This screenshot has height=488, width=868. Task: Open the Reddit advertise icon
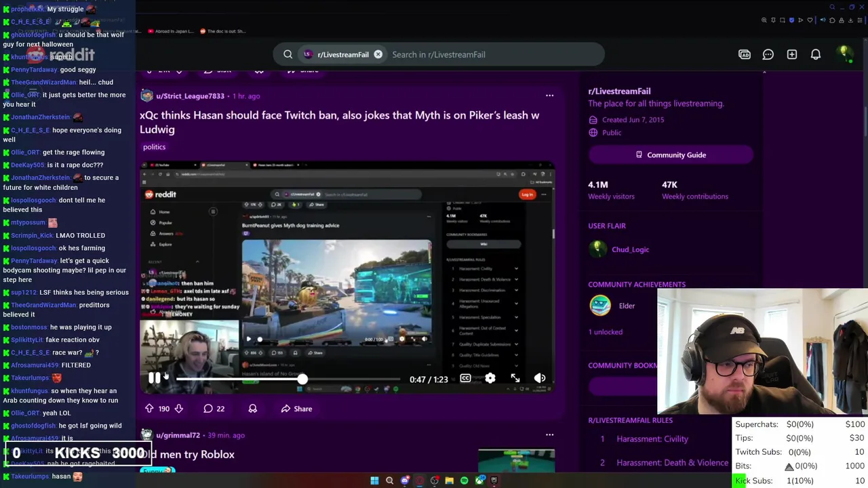[x=745, y=54]
